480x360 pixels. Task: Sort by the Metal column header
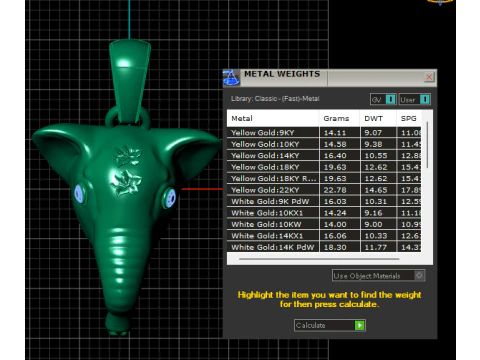click(273, 118)
